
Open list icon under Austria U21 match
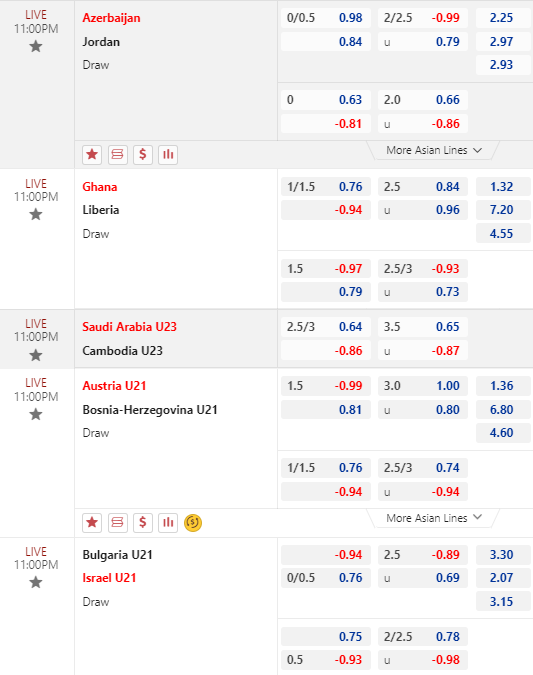[117, 523]
